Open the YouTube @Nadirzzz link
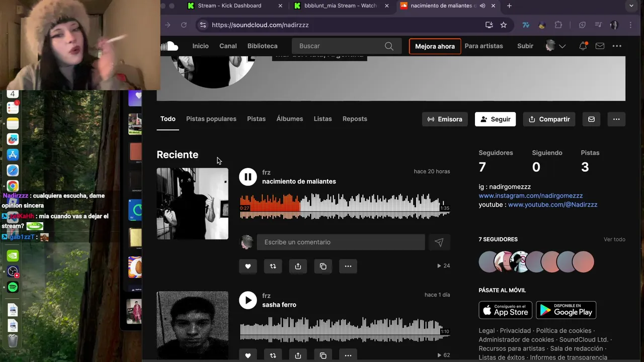Viewport: 644px width, 362px height. [552, 205]
